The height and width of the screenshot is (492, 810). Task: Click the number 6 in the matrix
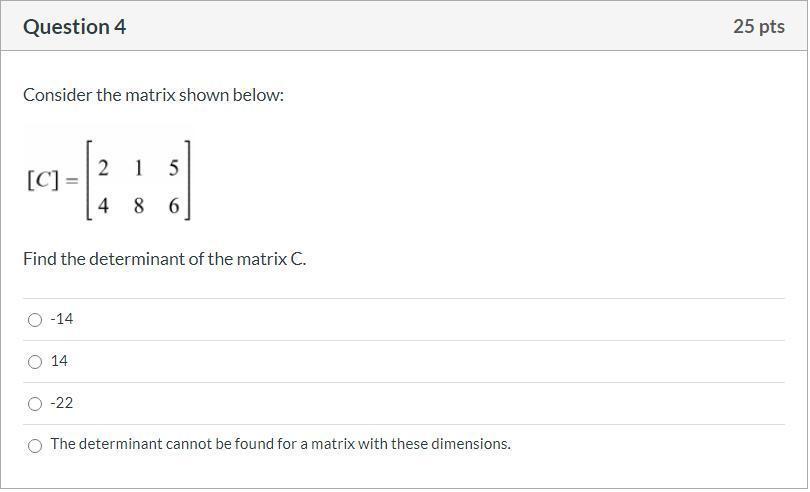pos(174,206)
